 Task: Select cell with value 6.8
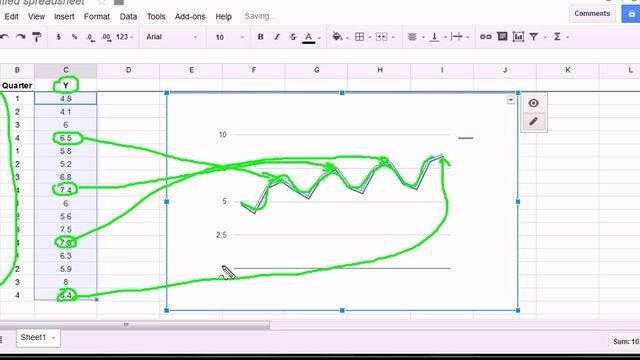[66, 177]
